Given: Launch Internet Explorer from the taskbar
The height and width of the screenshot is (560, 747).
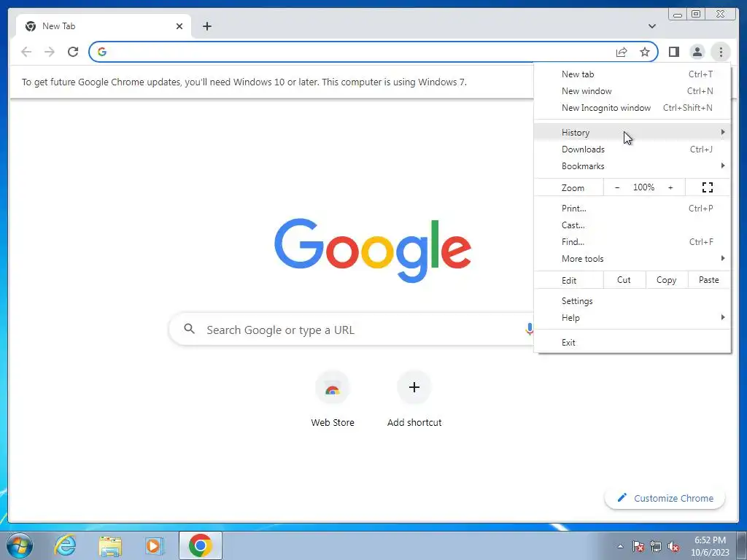Looking at the screenshot, I should point(65,545).
